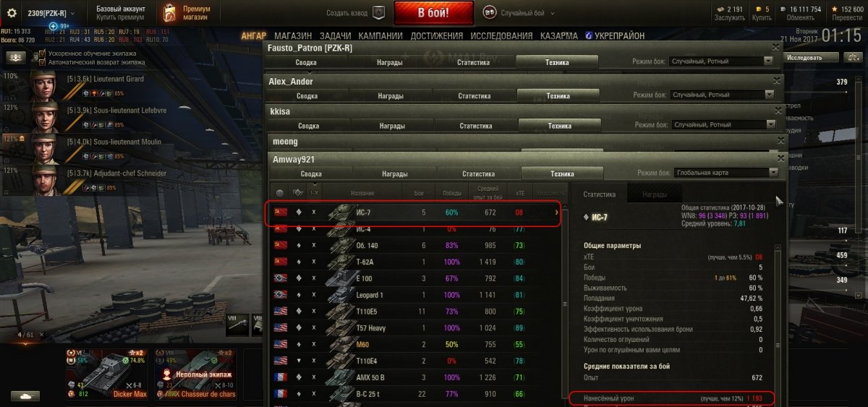Viewport: 868px width, 407px height.
Task: Sort table by the globe nation icon
Action: tap(280, 193)
